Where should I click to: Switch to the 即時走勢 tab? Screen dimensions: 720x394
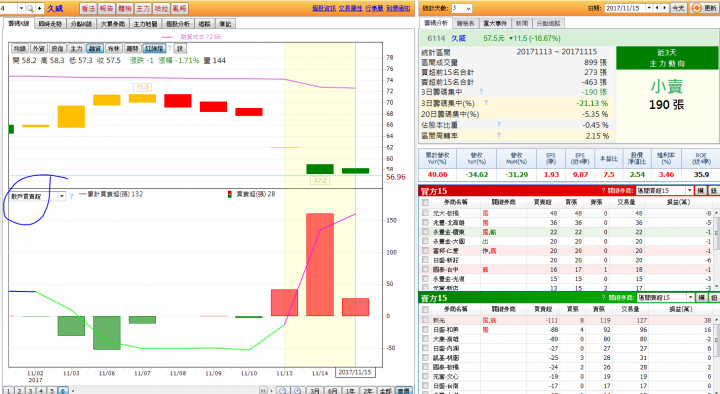coord(50,24)
